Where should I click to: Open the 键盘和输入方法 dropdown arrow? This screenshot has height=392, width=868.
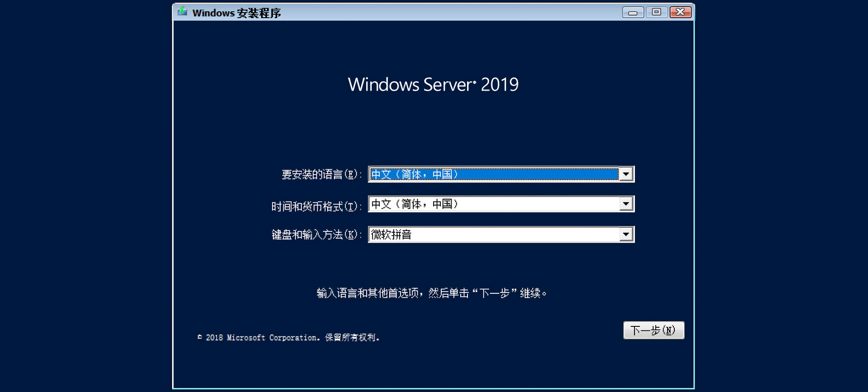click(626, 234)
